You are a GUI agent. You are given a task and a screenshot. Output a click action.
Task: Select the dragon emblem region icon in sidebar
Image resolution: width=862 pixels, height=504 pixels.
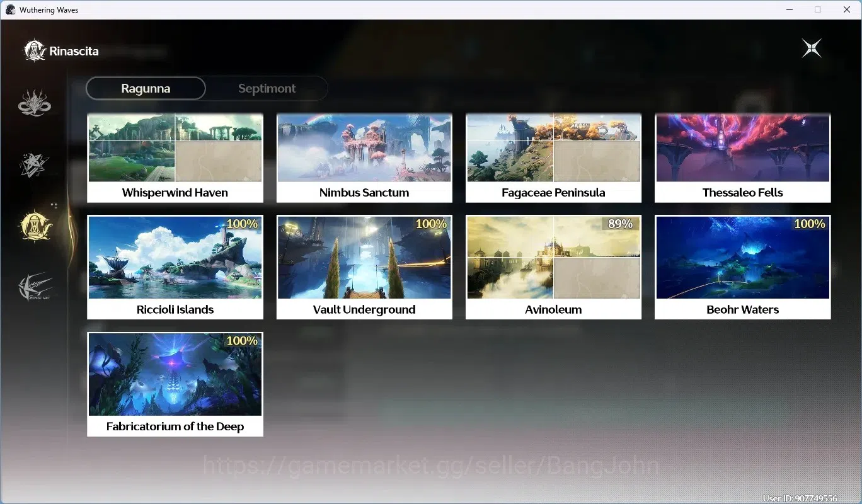[x=35, y=103]
